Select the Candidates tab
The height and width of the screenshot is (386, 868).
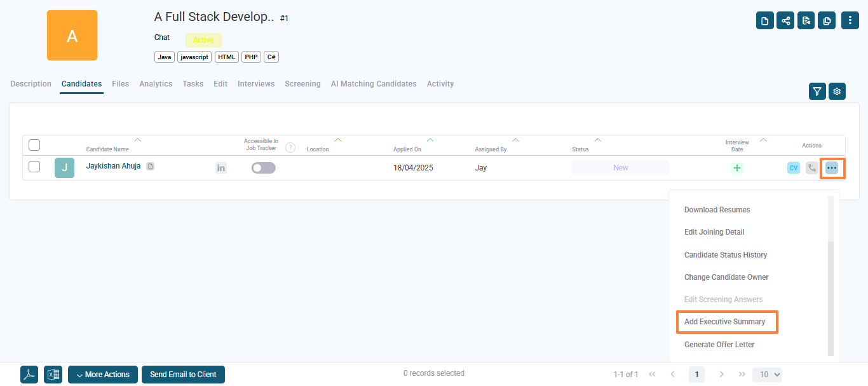(81, 84)
